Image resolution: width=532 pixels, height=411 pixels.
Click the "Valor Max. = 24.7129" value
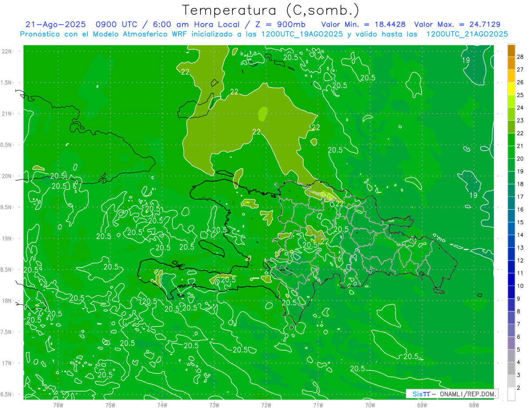click(457, 24)
